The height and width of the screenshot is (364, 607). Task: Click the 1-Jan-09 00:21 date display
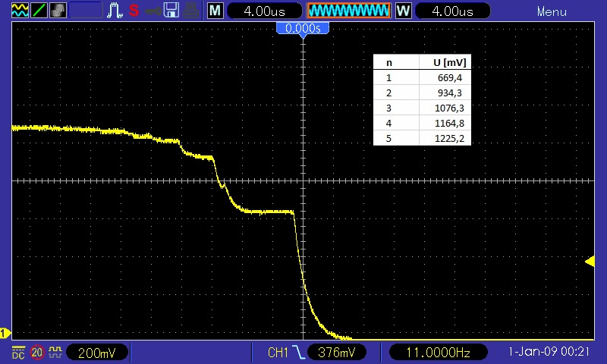549,352
